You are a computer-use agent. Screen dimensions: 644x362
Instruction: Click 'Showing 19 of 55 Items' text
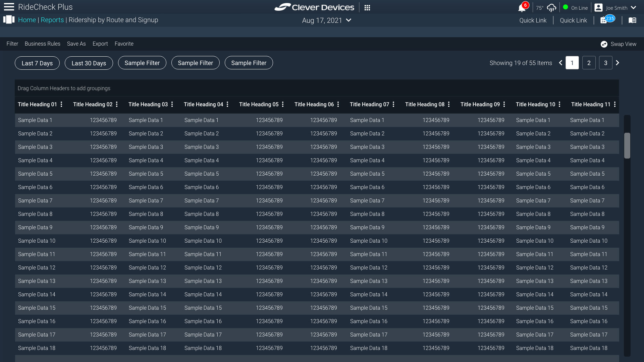click(521, 63)
